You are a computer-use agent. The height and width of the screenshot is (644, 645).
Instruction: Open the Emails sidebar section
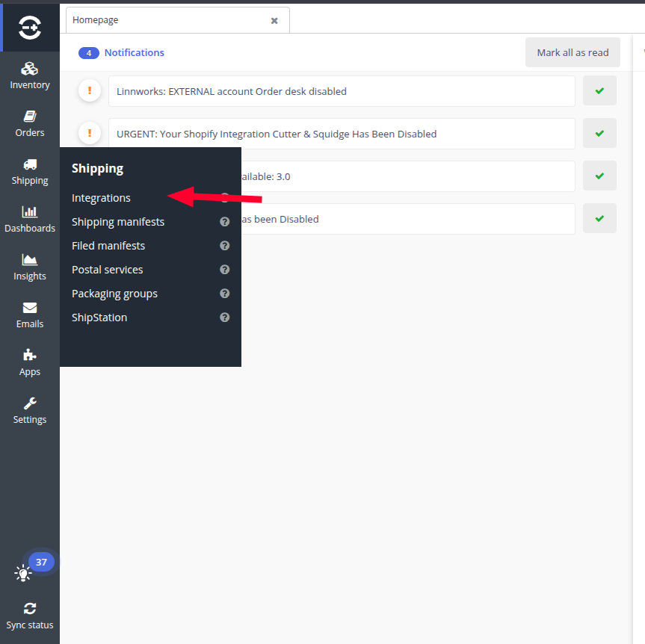pyautogui.click(x=30, y=315)
